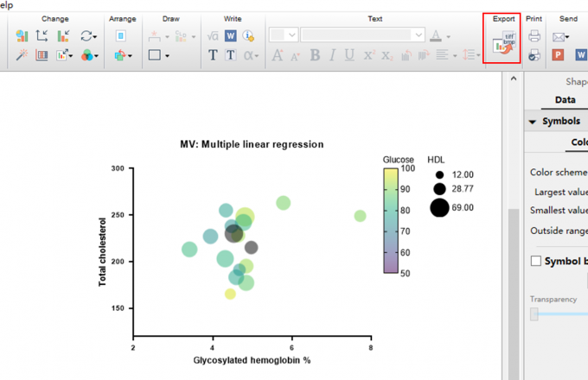Screen dimensions: 588x380
Task: Select the boxed T text tool
Action: pyautogui.click(x=230, y=55)
